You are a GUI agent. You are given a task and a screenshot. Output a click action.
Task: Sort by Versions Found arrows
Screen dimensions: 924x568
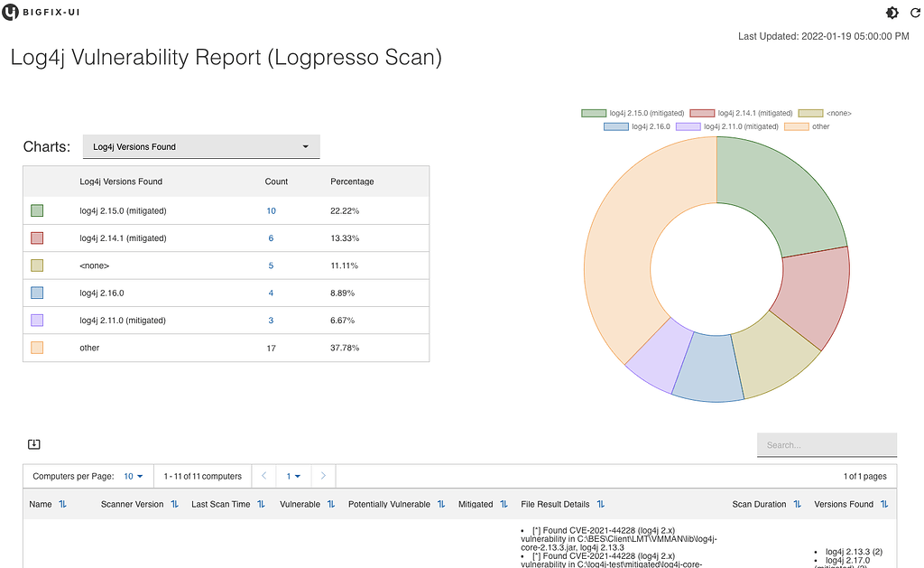coord(884,504)
